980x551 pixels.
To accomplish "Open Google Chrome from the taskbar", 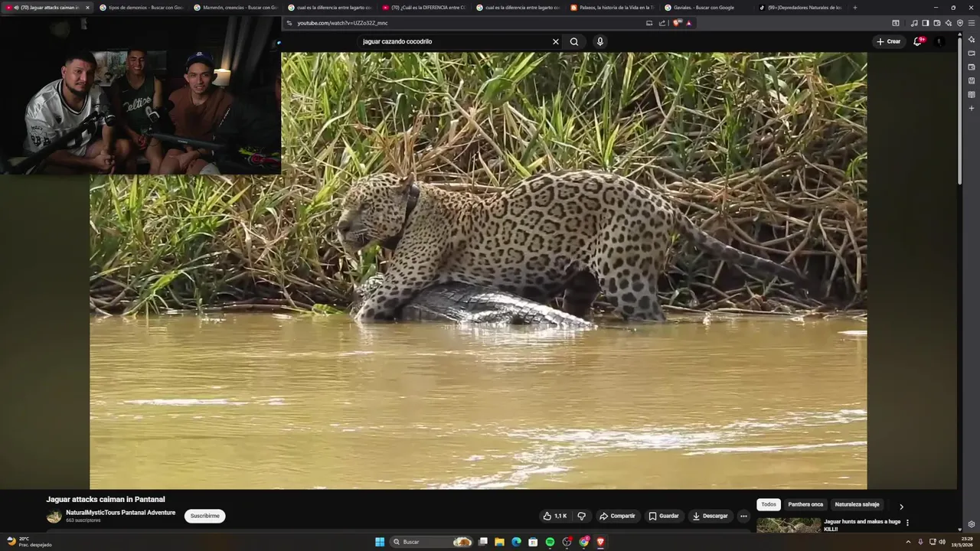I will [584, 542].
